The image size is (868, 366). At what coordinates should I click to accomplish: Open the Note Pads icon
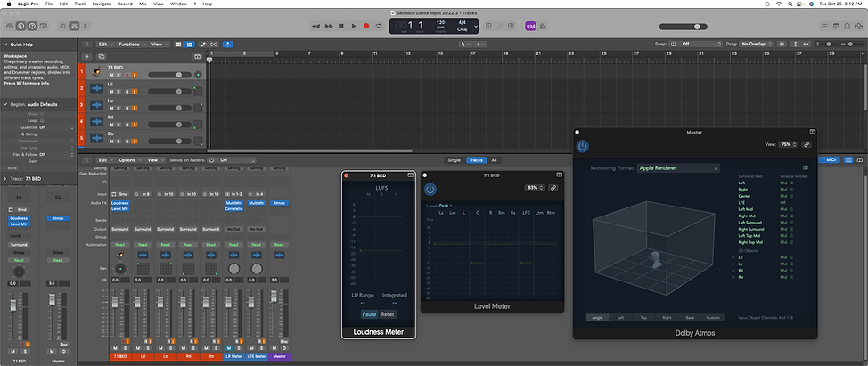(x=836, y=26)
